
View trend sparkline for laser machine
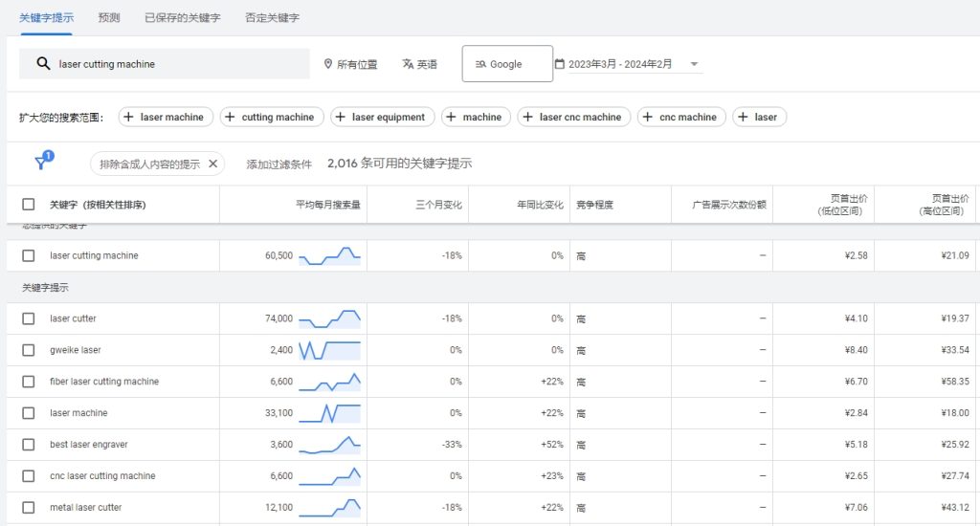pos(329,413)
